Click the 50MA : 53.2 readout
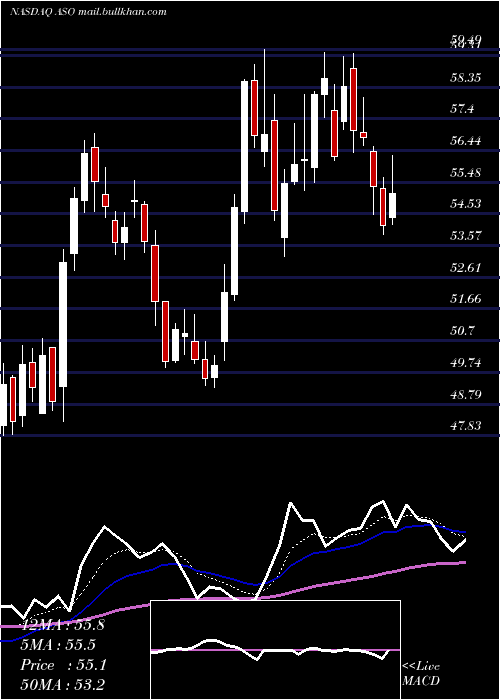This screenshot has height=700, width=500. tap(63, 685)
